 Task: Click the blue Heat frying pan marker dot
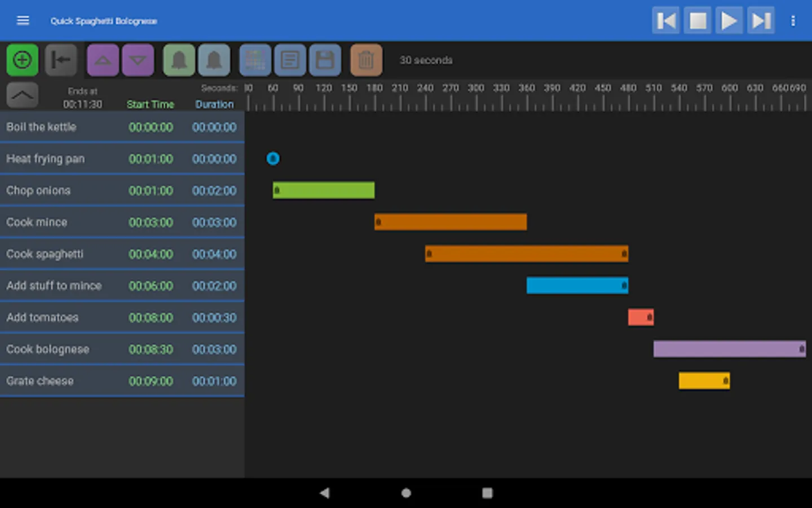tap(273, 159)
